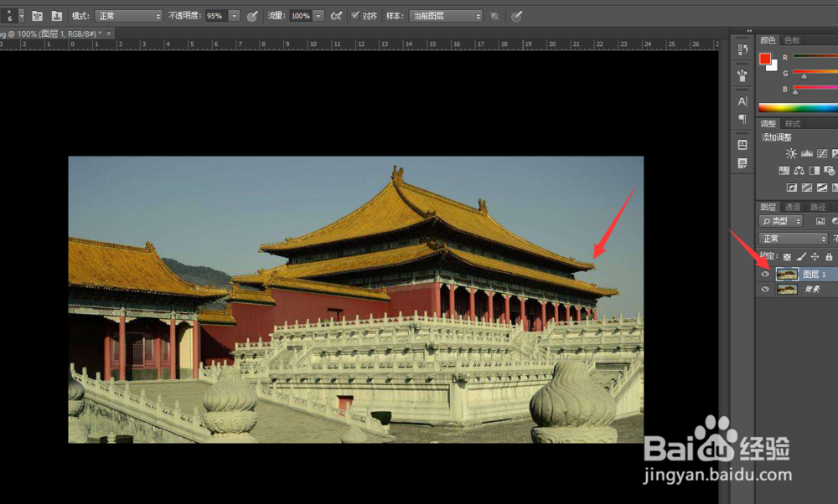Screen dimensions: 838x504
Task: Enable the airbrush mode icon
Action: pos(336,16)
